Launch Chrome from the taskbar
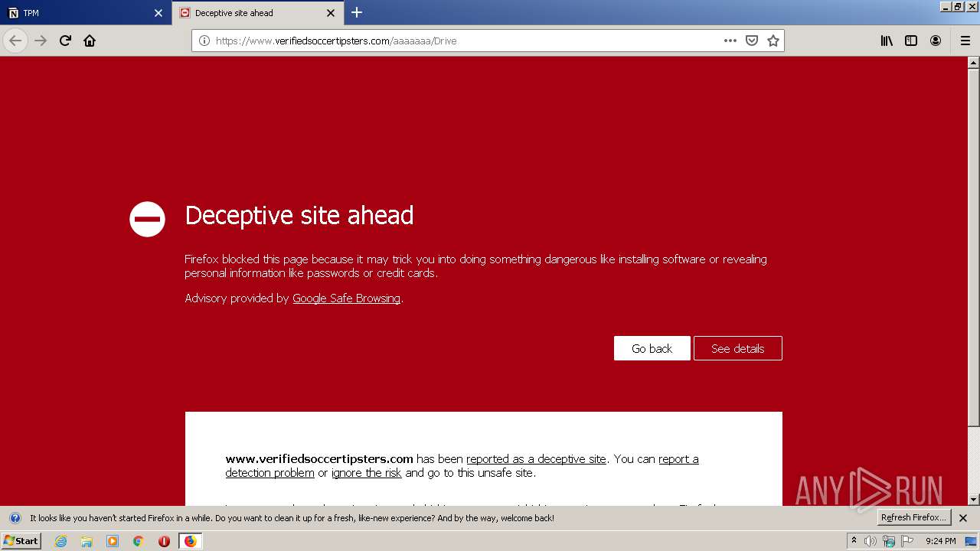The height and width of the screenshot is (551, 980). [x=139, y=541]
